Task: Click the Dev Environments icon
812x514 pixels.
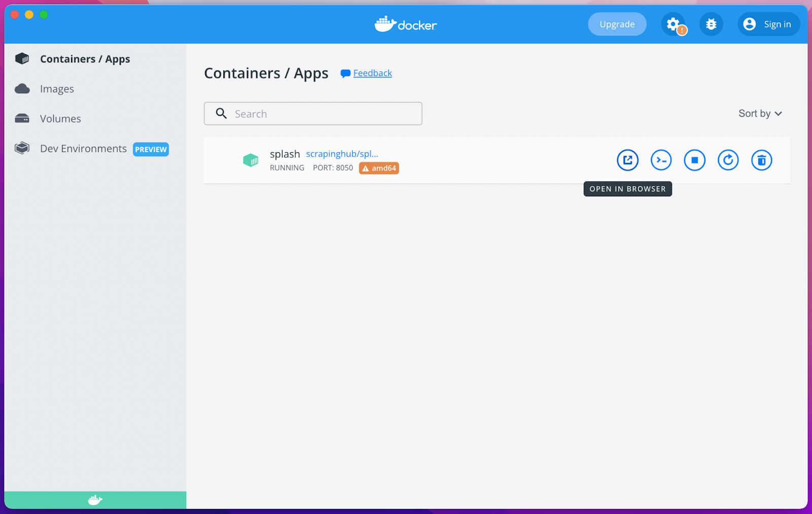Action: (x=22, y=148)
